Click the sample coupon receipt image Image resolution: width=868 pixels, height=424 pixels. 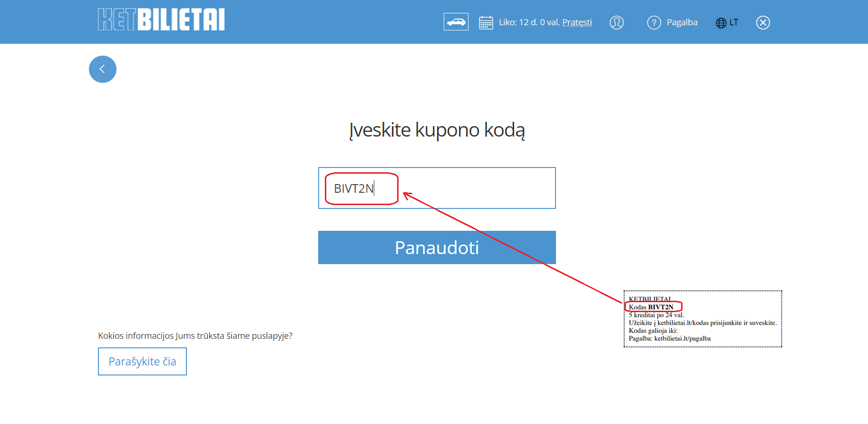click(x=702, y=319)
